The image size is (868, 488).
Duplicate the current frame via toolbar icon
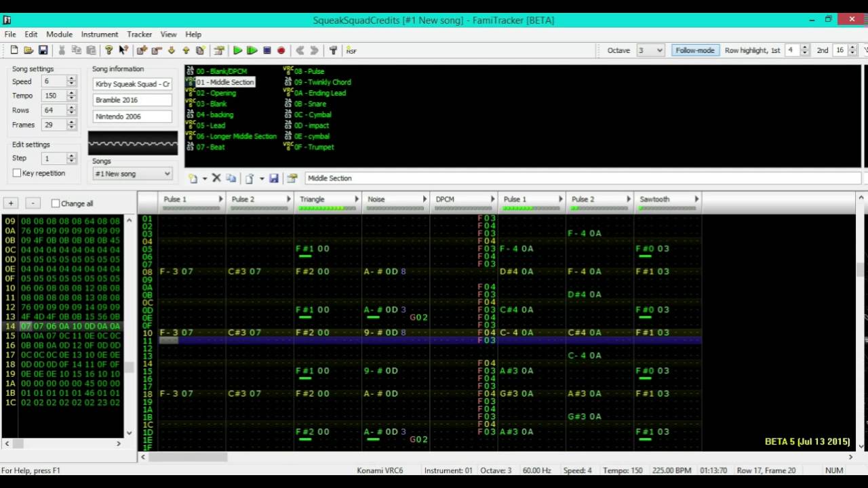pos(201,50)
